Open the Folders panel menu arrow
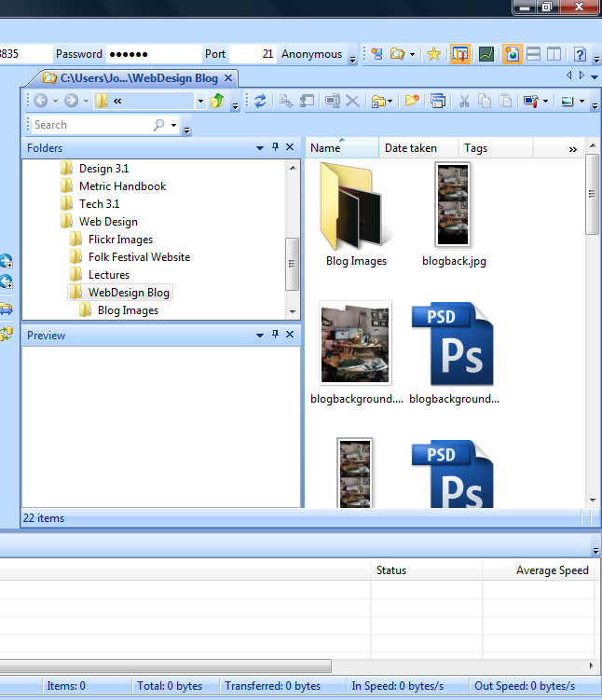Screen dimensions: 602x700 tap(260, 148)
